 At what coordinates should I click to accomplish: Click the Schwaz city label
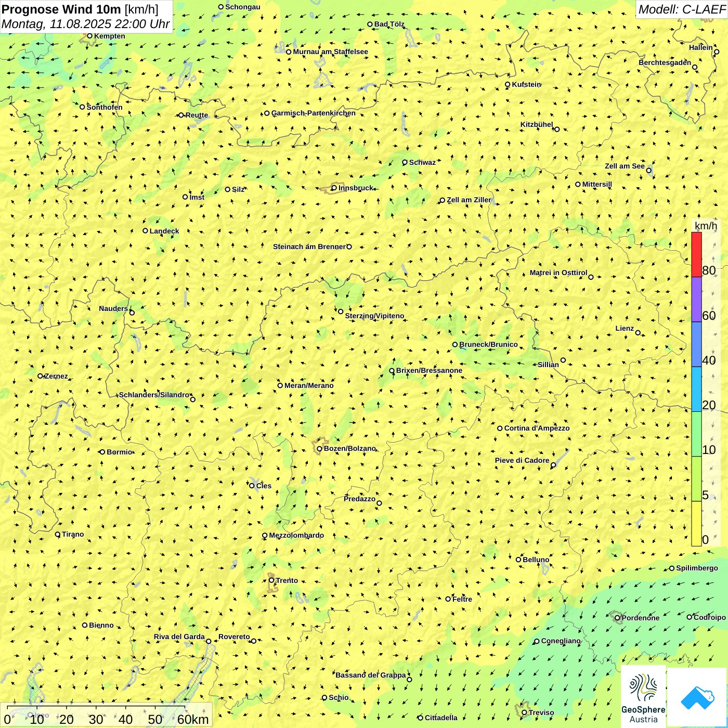pos(422,162)
